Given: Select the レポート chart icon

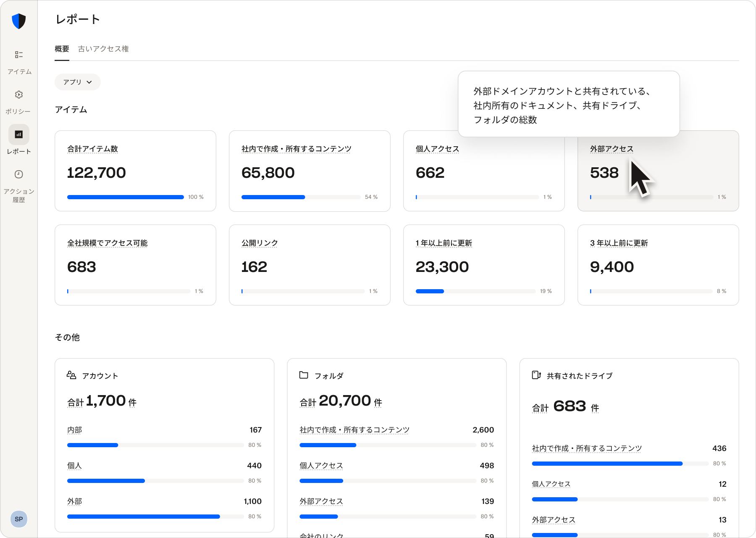Looking at the screenshot, I should 19,134.
